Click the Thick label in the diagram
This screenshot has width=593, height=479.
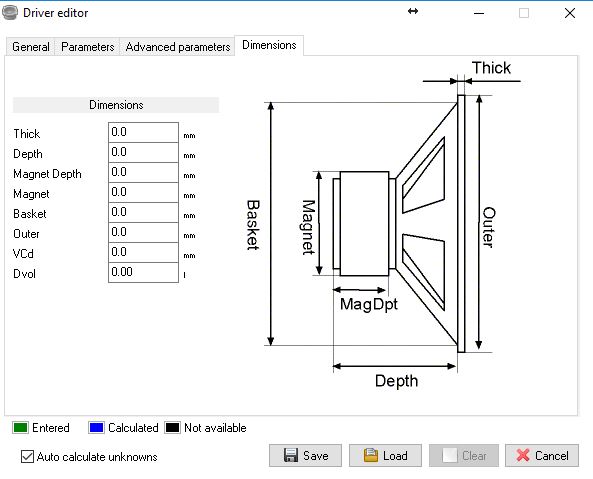click(x=491, y=68)
